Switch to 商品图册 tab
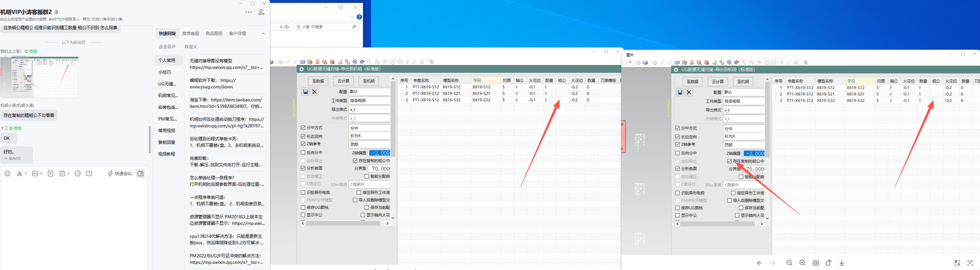This screenshot has height=270, width=980. click(x=214, y=34)
